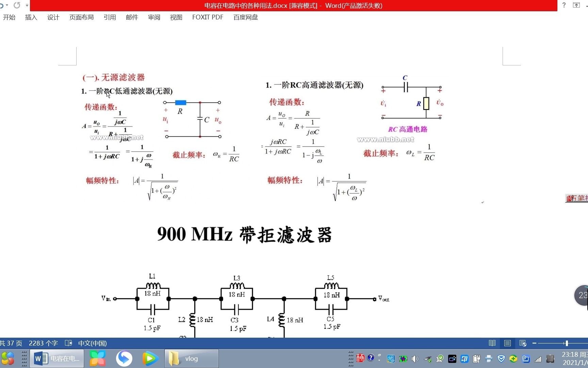Click the Safely Remove Hardware tray icon
Viewport: 588px width, 368px height.
point(428,359)
